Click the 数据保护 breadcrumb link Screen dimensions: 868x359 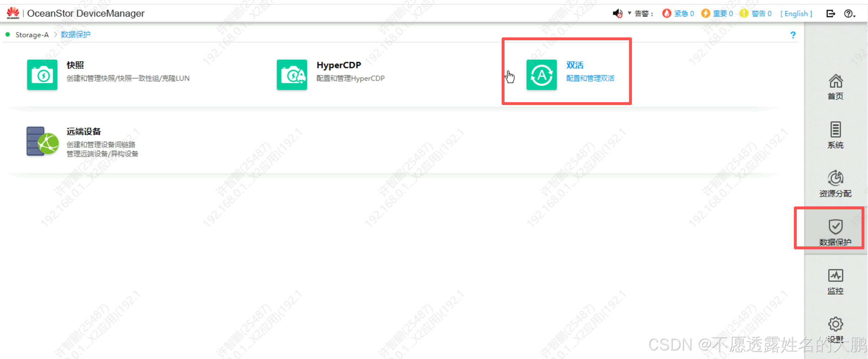(x=76, y=35)
